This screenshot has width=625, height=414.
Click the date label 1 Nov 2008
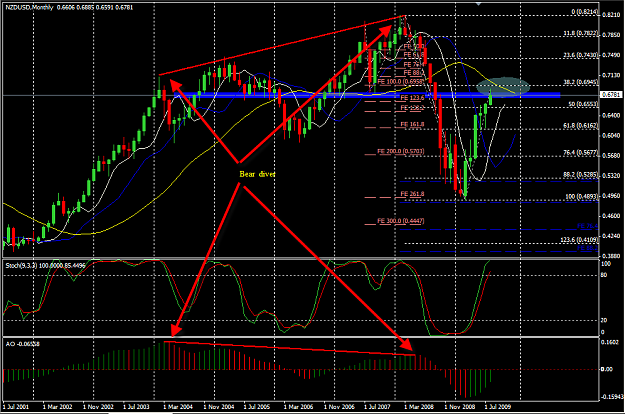pyautogui.click(x=460, y=407)
